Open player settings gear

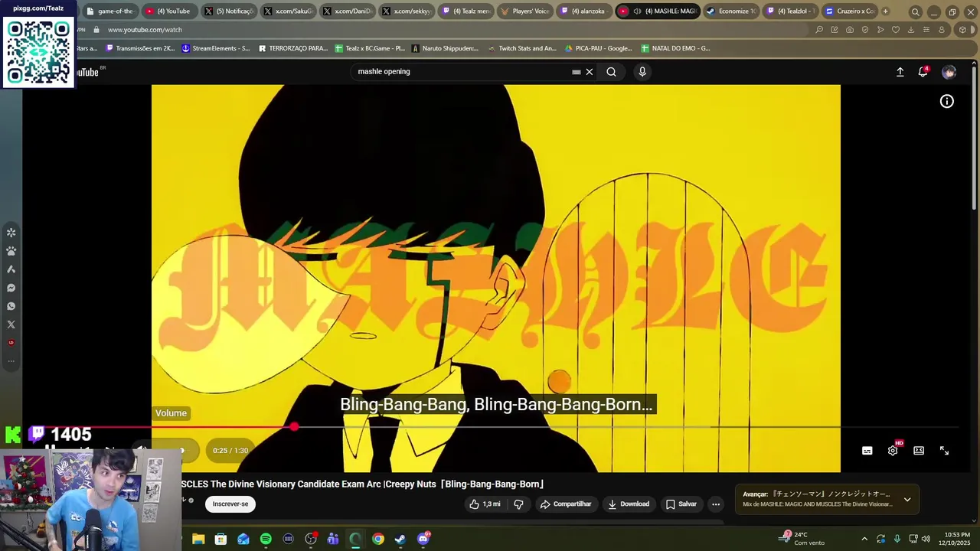point(893,451)
